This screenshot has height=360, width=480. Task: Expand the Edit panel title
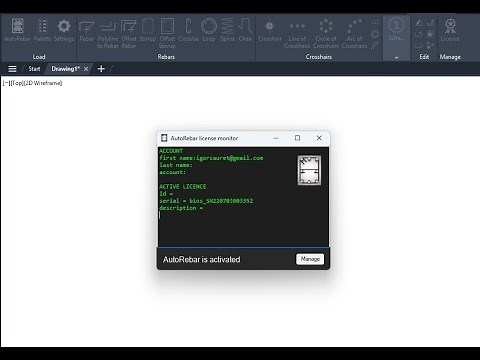[424, 57]
